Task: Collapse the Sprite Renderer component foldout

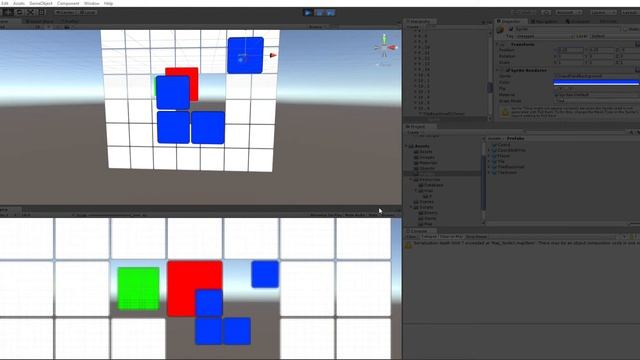Action: point(498,70)
